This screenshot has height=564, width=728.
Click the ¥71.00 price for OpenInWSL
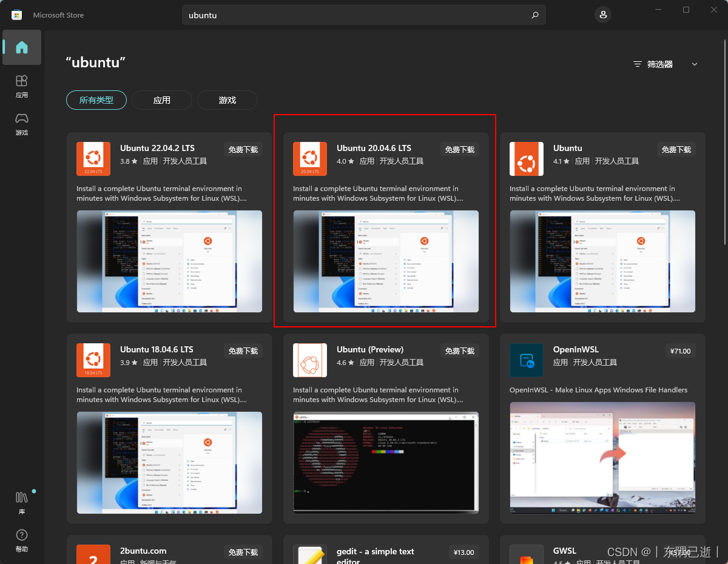click(681, 351)
